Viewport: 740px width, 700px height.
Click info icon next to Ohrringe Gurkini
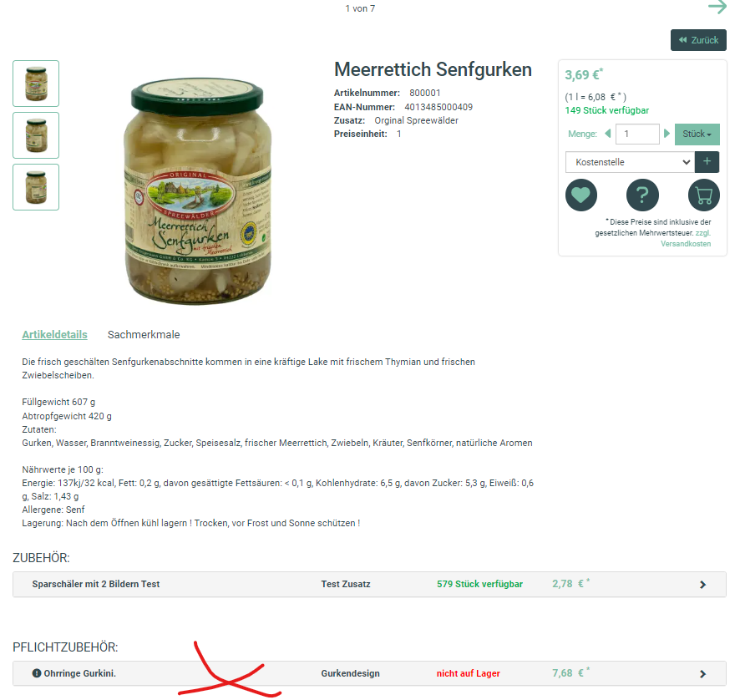[x=37, y=673]
